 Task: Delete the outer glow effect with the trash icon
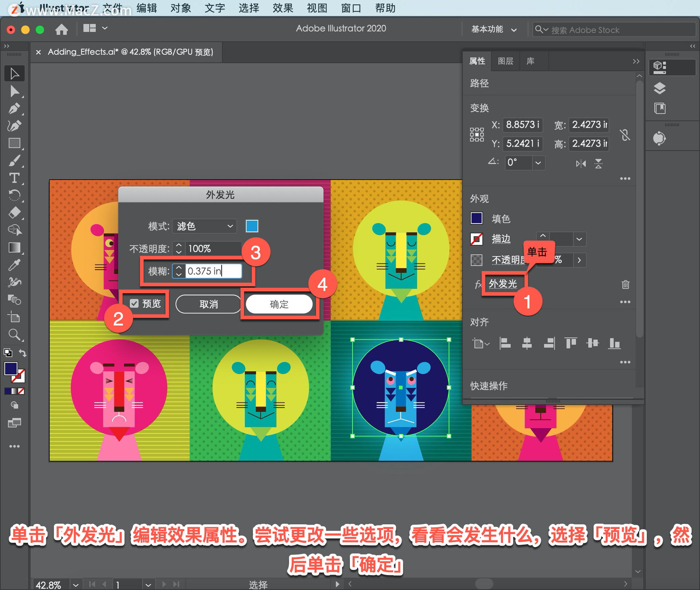(x=625, y=284)
